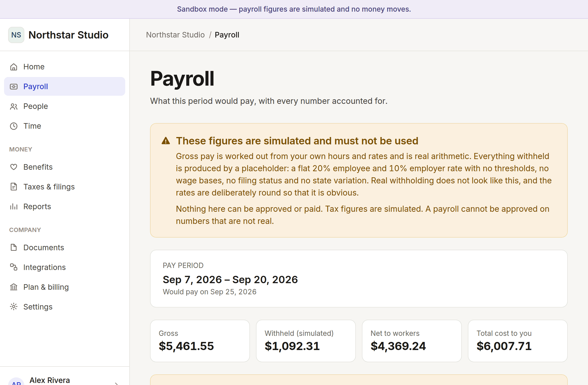Click the Northstar Studio breadcrumb link
Screen dimensions: 588x385
pyautogui.click(x=175, y=35)
